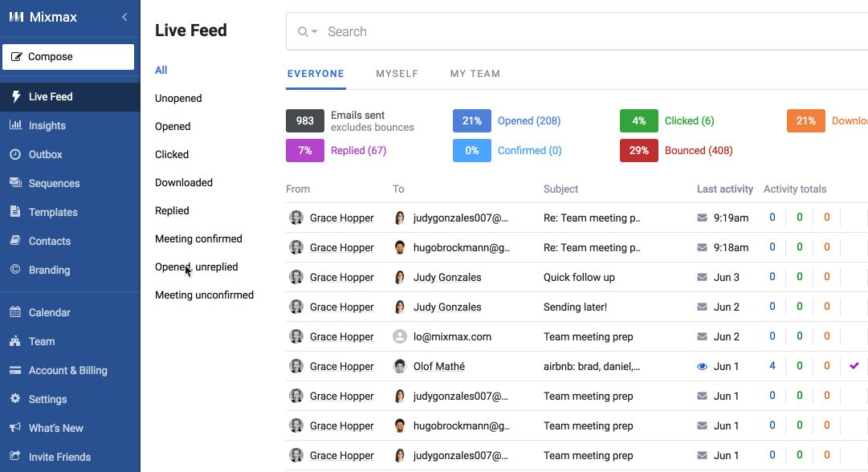
Task: Toggle the purple checkmark on the airbnb row
Action: point(854,366)
